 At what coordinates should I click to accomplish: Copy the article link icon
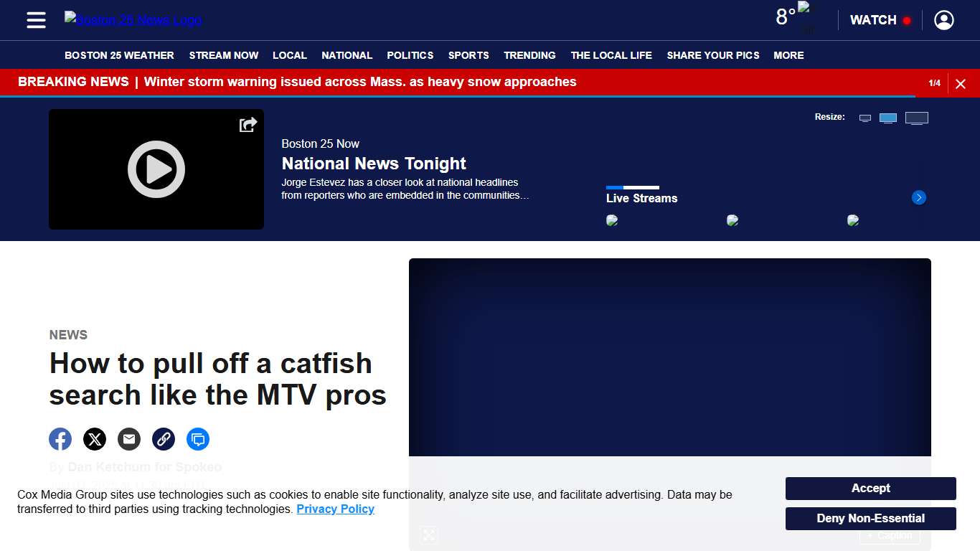point(164,439)
